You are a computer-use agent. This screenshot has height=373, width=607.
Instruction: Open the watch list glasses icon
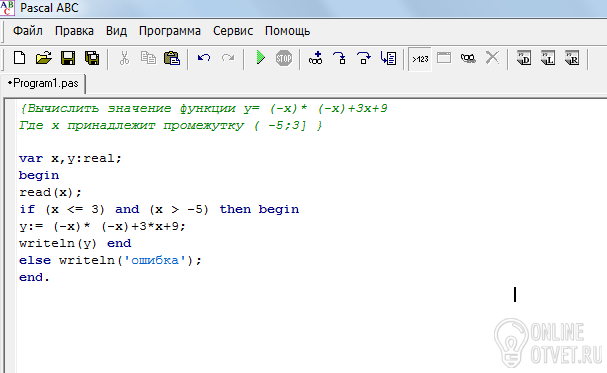coord(468,58)
